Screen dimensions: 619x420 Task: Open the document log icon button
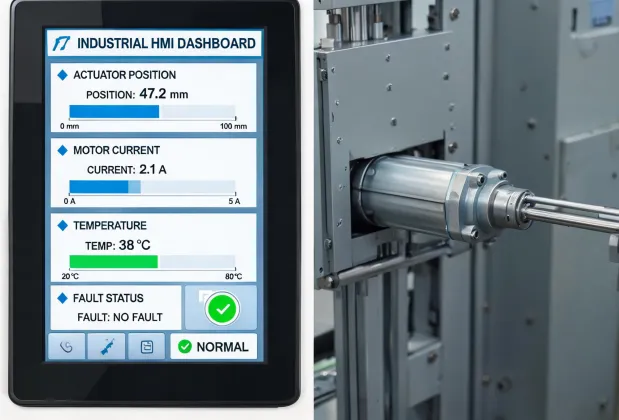147,347
